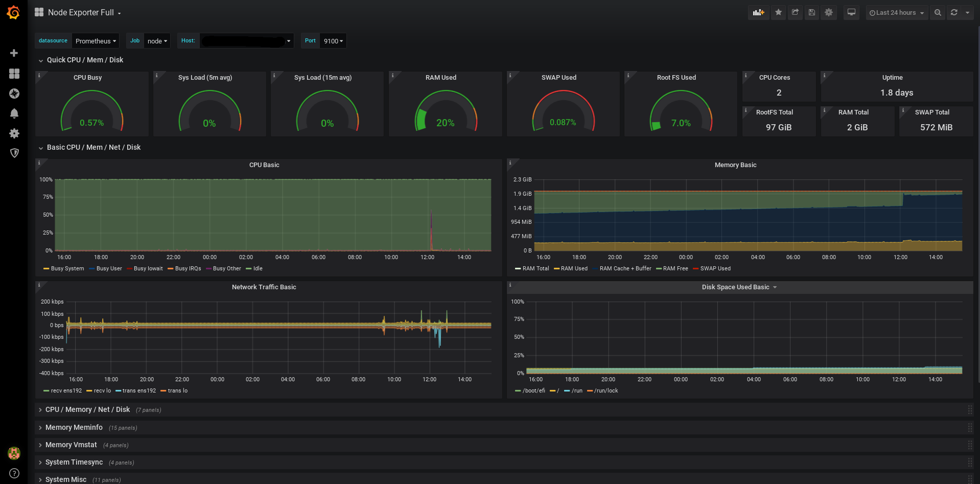The image size is (980, 484).
Task: Save the dashboard
Action: pyautogui.click(x=811, y=12)
